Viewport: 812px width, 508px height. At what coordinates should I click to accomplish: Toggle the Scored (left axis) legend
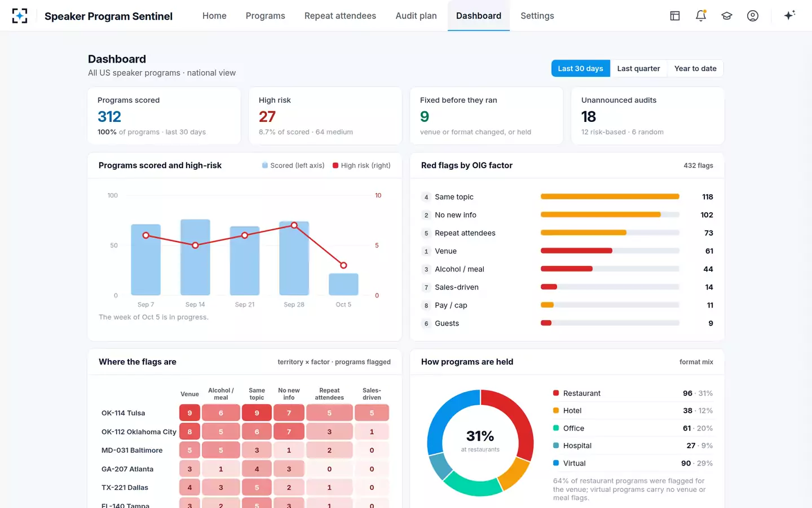coord(293,165)
